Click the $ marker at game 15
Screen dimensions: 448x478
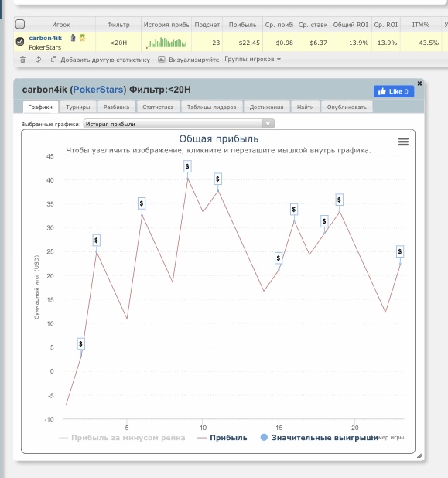point(278,258)
